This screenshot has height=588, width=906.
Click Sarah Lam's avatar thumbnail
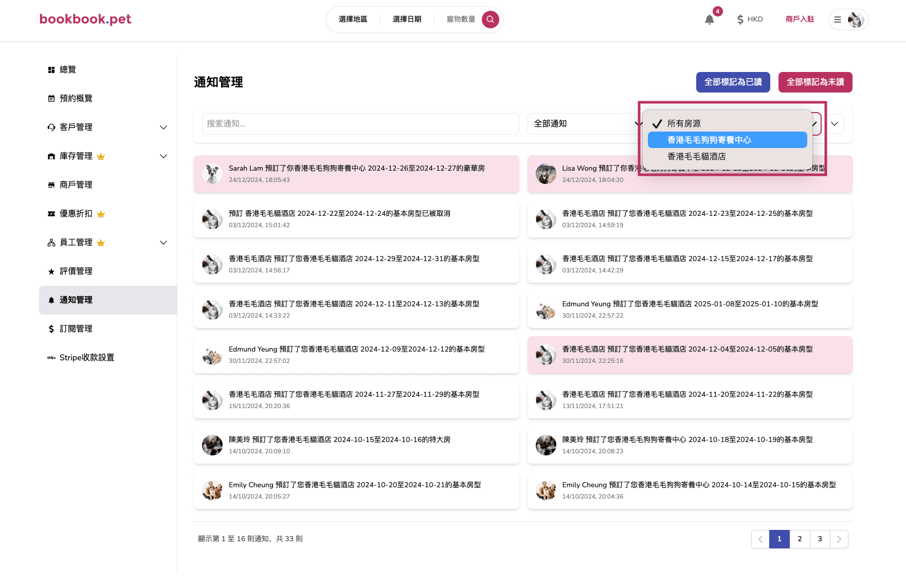(212, 174)
